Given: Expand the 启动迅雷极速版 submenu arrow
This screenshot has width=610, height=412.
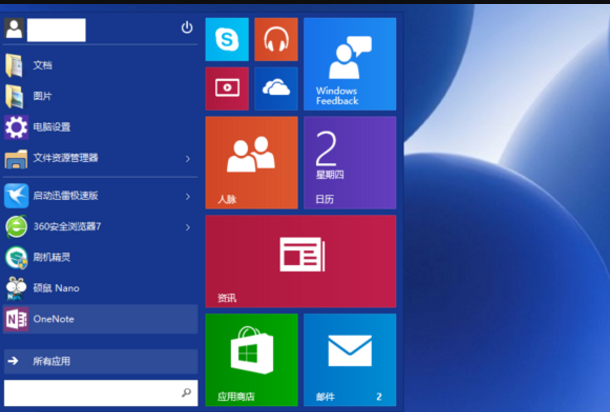Looking at the screenshot, I should click(187, 196).
